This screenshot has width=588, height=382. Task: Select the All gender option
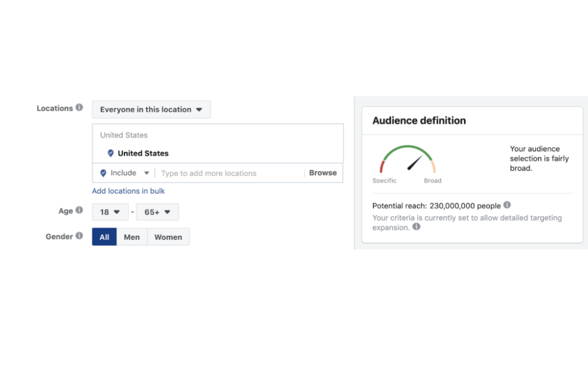pyautogui.click(x=104, y=237)
